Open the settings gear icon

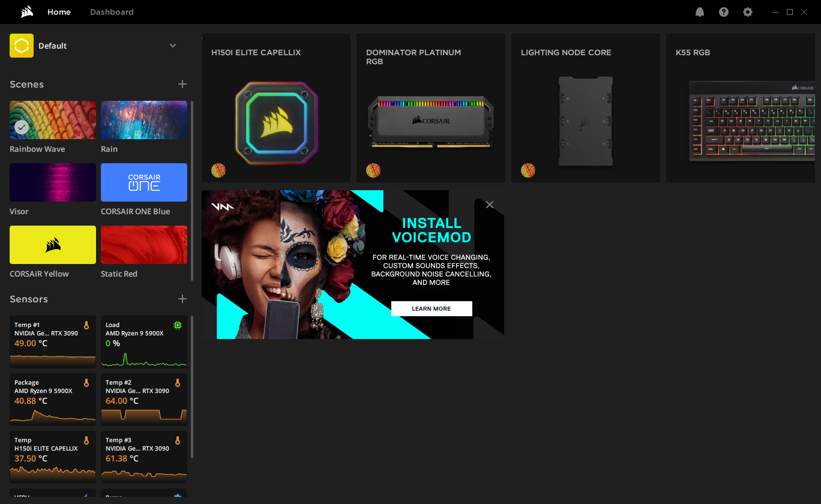[748, 12]
